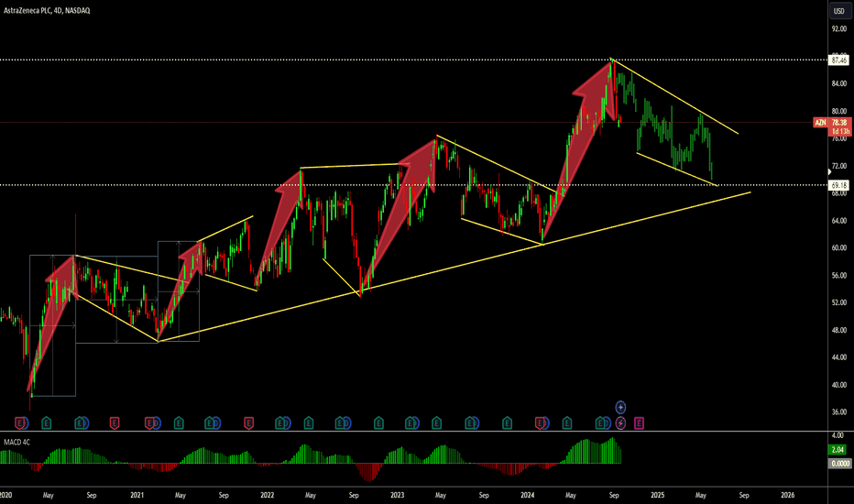This screenshot has height=504, width=854.
Task: Click the leftmost red earnings E marker
Action: pos(19,422)
